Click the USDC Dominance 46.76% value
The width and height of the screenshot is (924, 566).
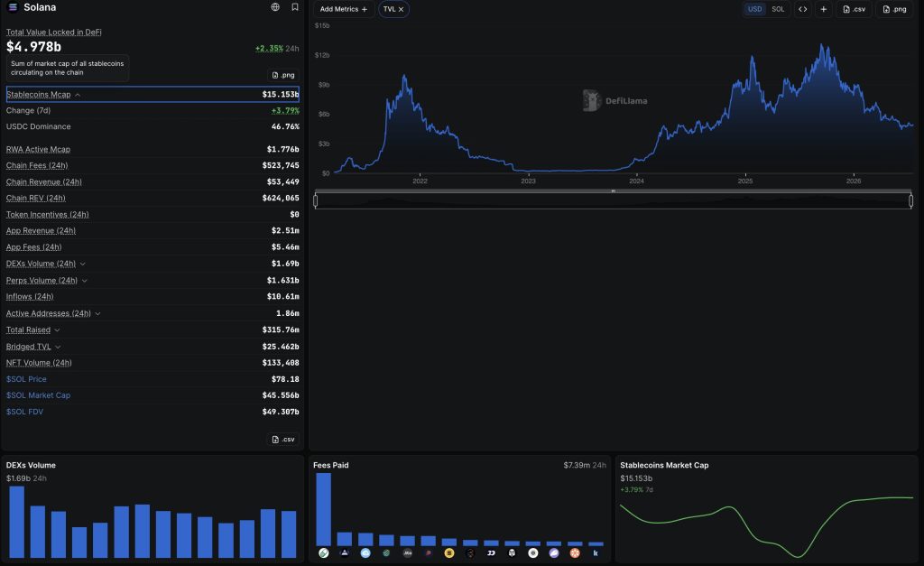285,126
